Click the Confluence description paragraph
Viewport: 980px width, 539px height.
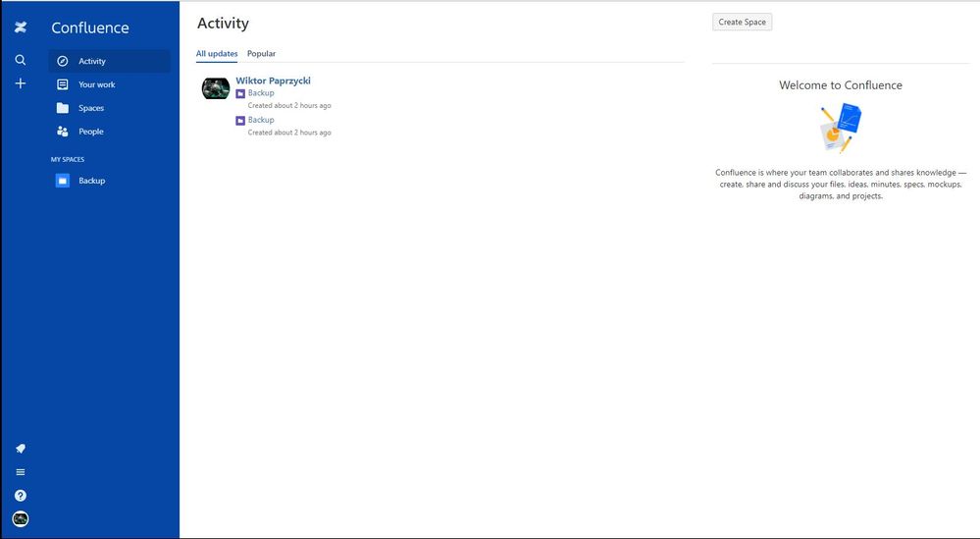point(841,184)
